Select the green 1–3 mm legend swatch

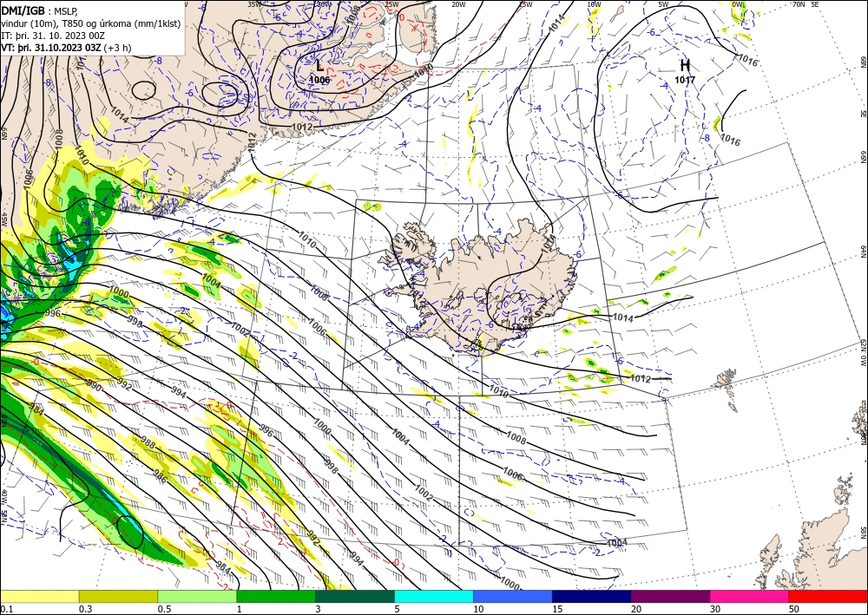point(276,596)
